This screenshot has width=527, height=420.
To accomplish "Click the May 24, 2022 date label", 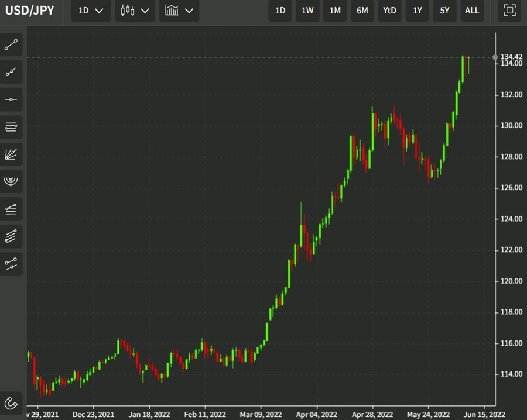I will pyautogui.click(x=428, y=415).
